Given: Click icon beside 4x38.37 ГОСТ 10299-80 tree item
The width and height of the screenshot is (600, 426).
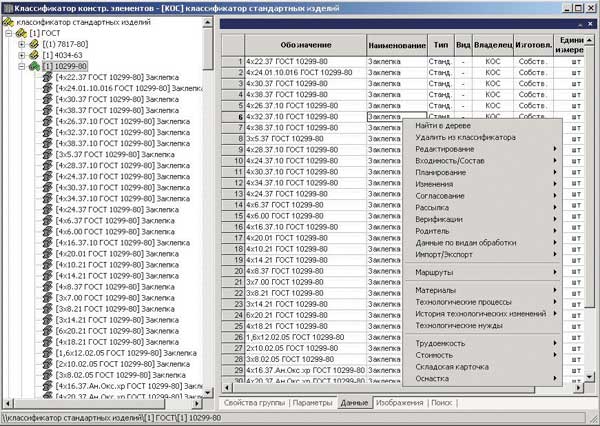Looking at the screenshot, I should point(47,111).
